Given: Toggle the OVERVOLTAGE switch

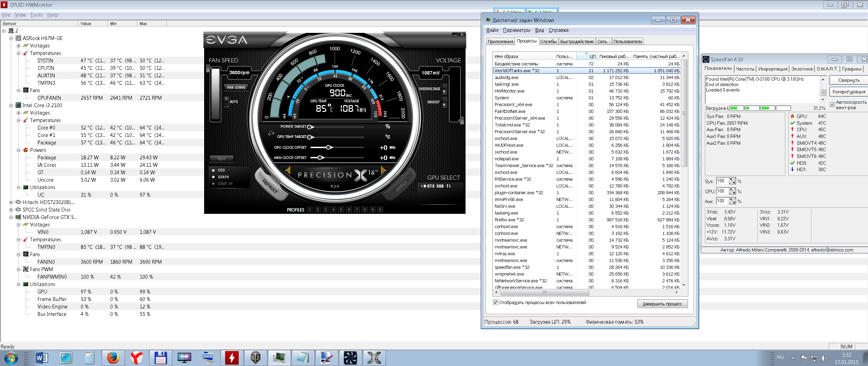Looking at the screenshot, I should 444,89.
